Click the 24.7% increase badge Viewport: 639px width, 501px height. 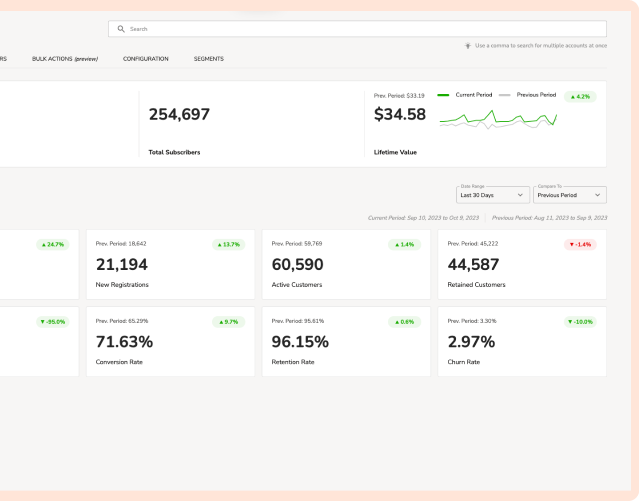point(53,245)
